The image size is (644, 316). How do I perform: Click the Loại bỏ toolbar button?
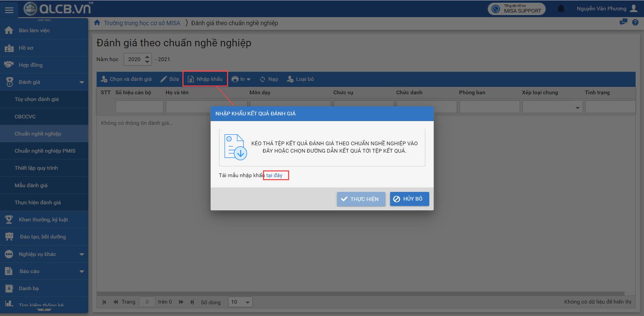(x=300, y=79)
